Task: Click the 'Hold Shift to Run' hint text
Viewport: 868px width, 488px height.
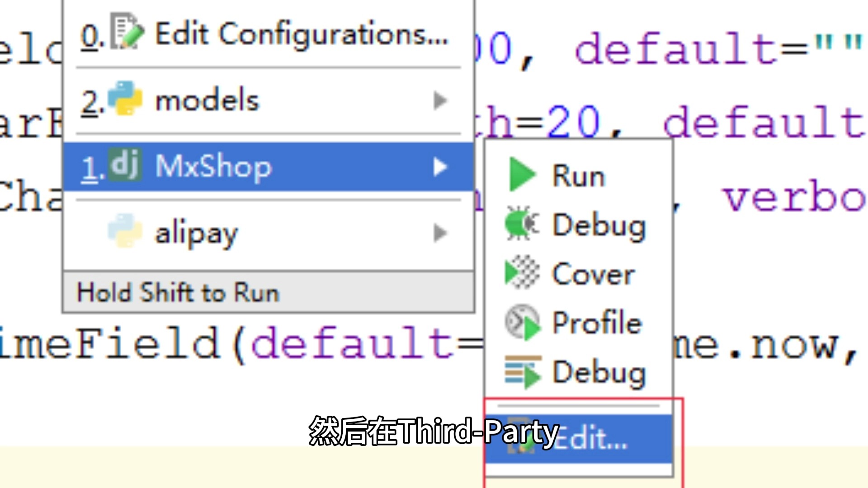Action: pos(178,292)
